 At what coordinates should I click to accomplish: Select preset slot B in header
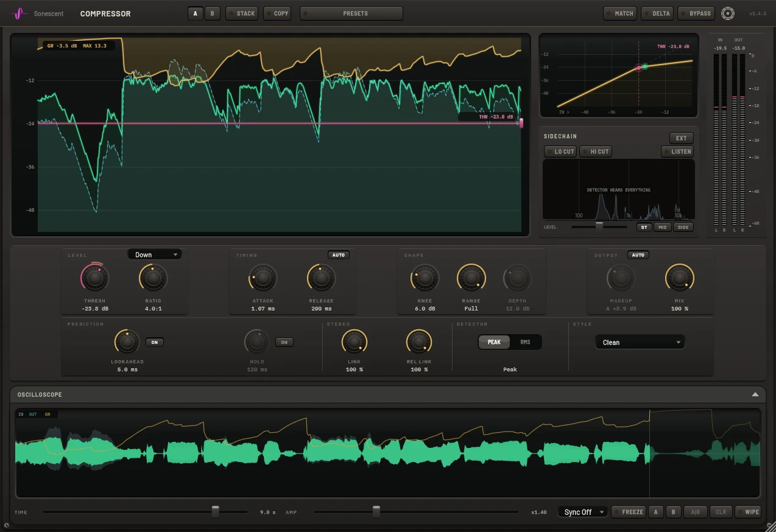[213, 13]
